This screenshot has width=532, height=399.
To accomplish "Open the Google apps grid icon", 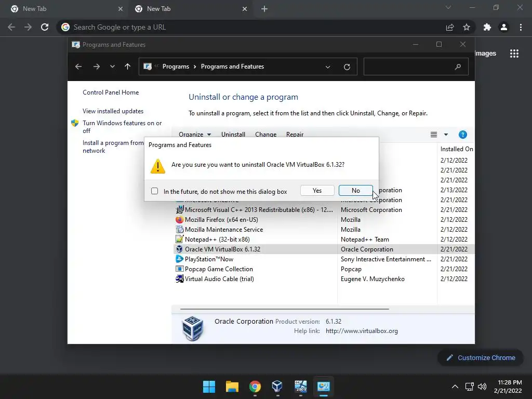I will pyautogui.click(x=514, y=54).
